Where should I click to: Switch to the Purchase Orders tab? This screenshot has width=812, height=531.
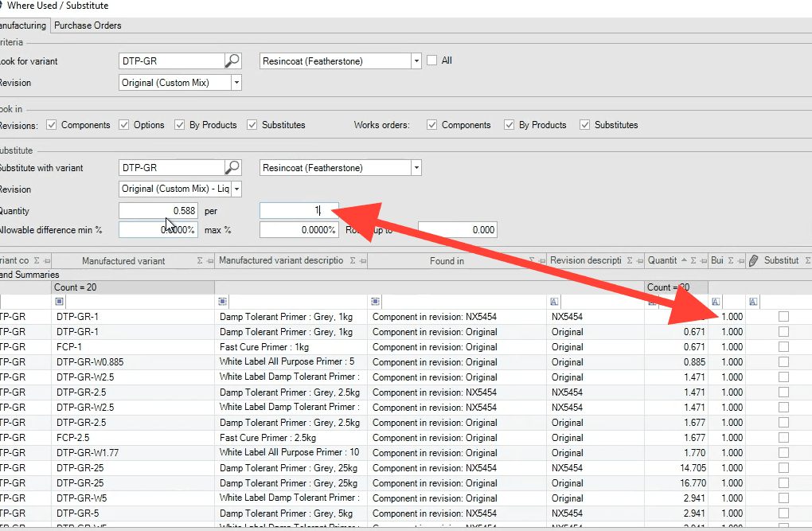click(88, 25)
